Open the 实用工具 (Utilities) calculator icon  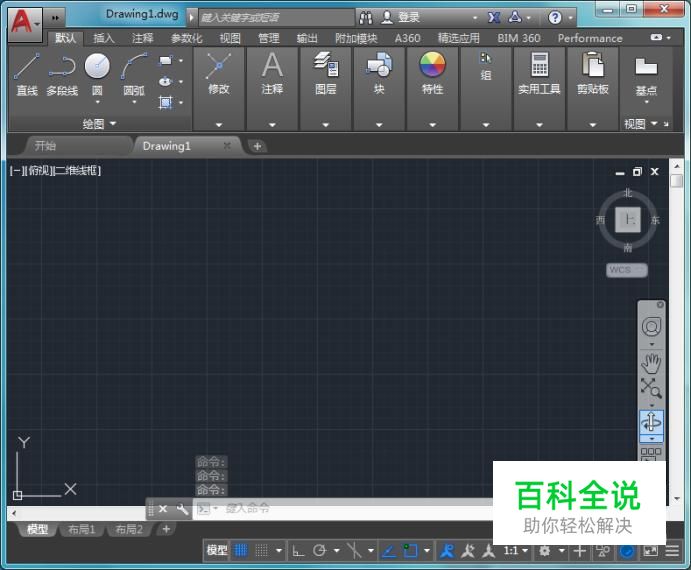539,66
